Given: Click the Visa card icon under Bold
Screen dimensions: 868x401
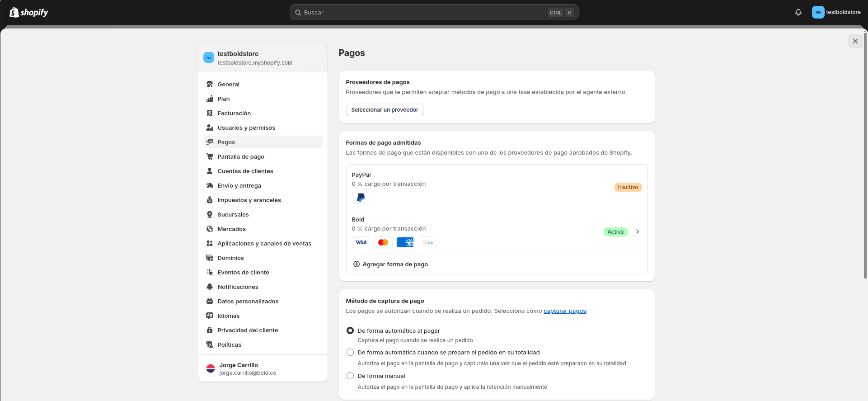Looking at the screenshot, I should tap(361, 242).
